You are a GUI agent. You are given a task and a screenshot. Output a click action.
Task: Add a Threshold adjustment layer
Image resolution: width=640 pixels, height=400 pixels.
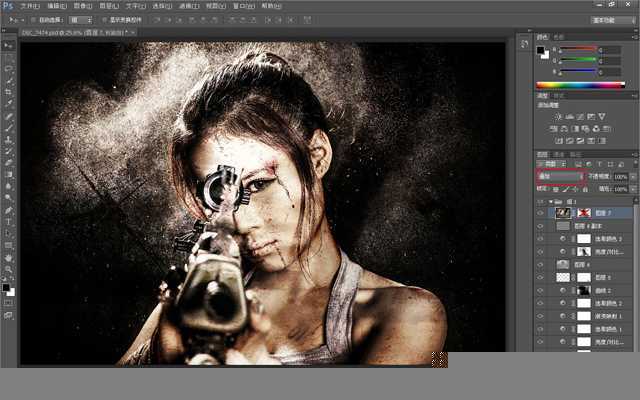point(580,140)
